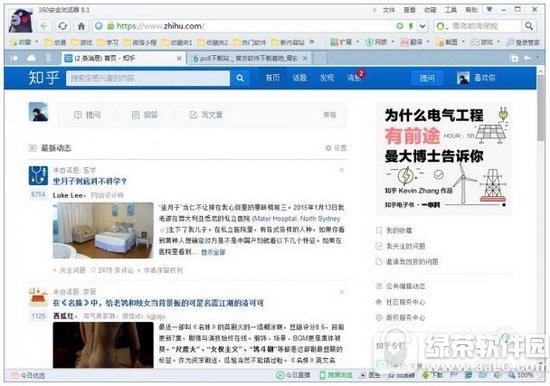Open a new tab with plus button

coord(320,58)
